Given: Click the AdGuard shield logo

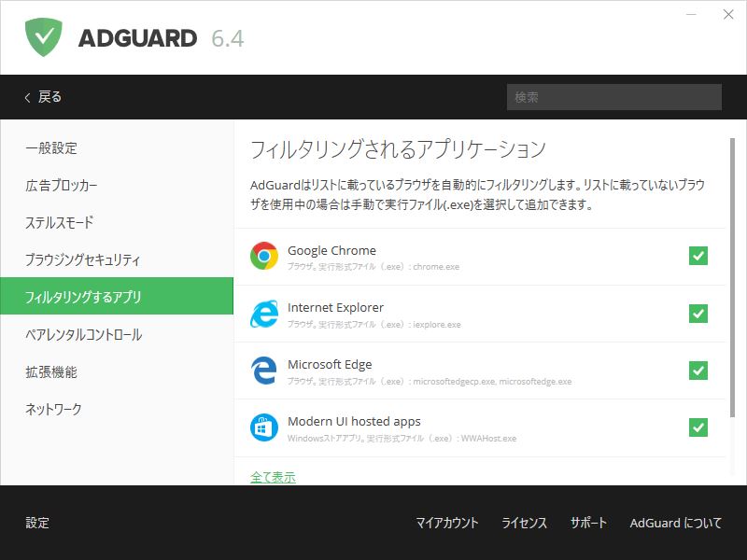Looking at the screenshot, I should 43,37.
